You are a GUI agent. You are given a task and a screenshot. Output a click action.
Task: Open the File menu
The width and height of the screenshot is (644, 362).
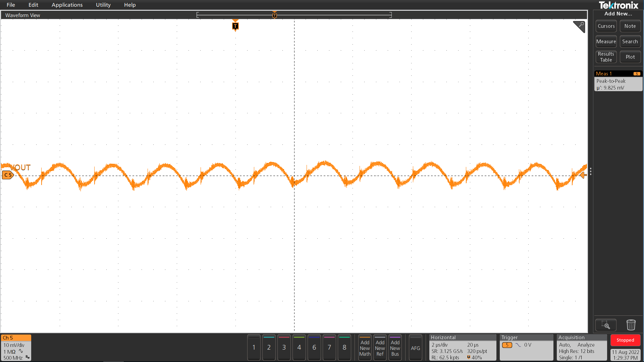11,5
